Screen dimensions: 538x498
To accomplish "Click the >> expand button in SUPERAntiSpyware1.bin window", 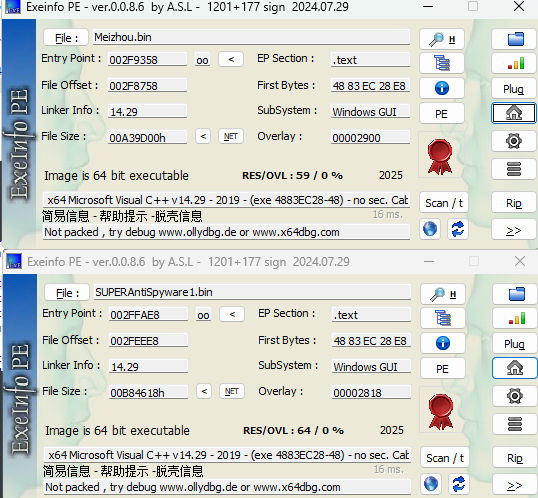I will pos(515,485).
